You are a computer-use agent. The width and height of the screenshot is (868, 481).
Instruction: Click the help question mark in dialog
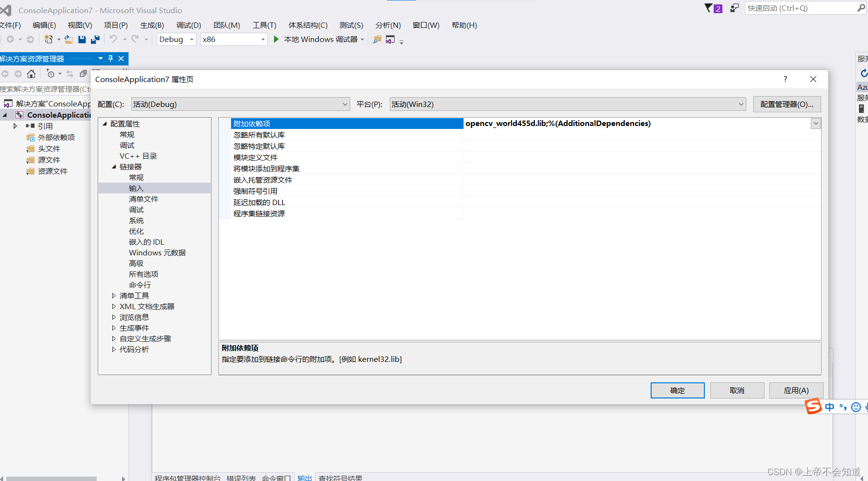pos(785,79)
